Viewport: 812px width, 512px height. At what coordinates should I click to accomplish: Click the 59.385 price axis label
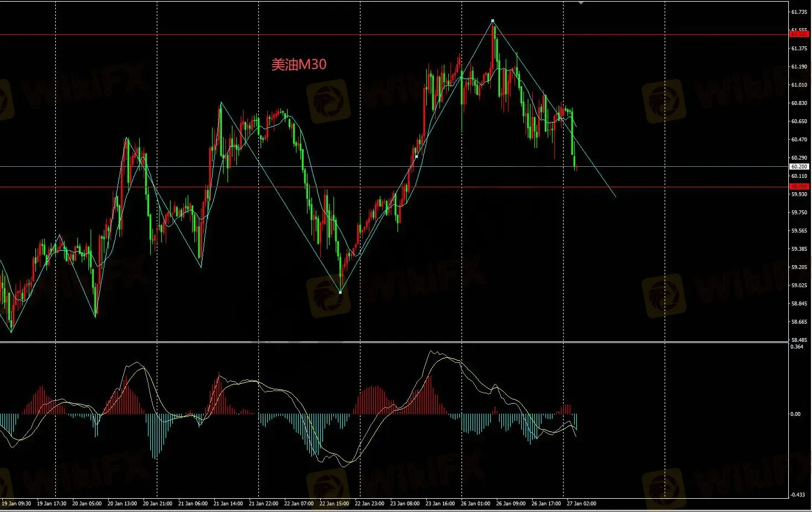799,249
